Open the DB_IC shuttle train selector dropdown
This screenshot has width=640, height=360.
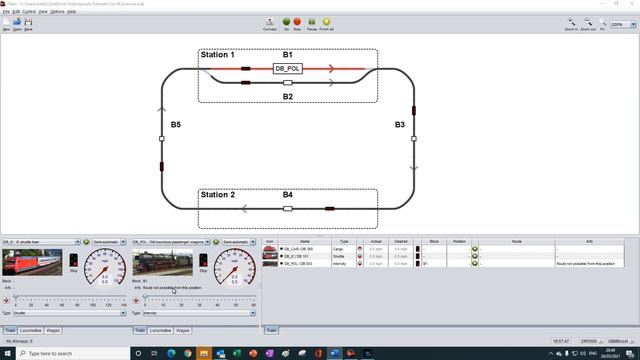tap(78, 242)
